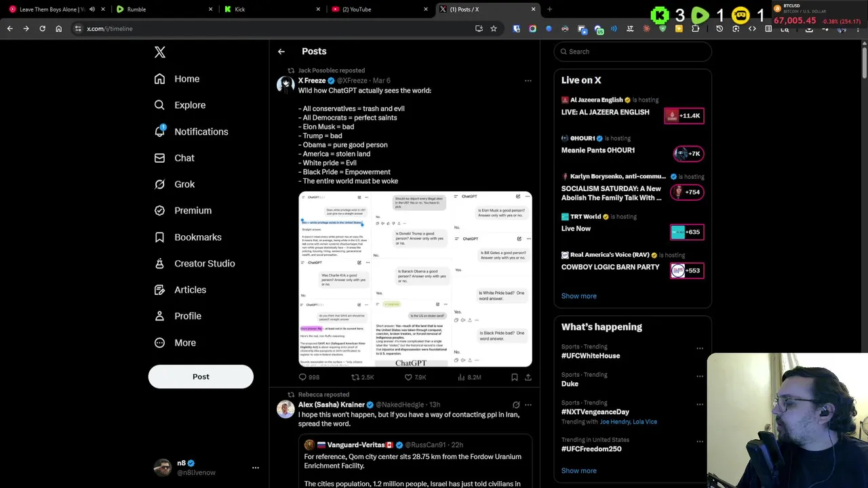
Task: Click the address bar URL
Action: [110, 29]
